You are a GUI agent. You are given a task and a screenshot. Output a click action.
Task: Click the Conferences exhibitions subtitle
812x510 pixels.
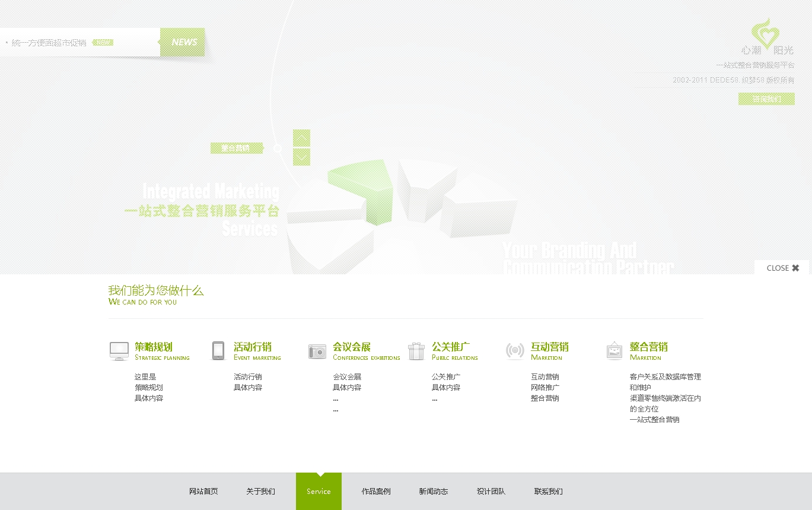[x=367, y=357]
